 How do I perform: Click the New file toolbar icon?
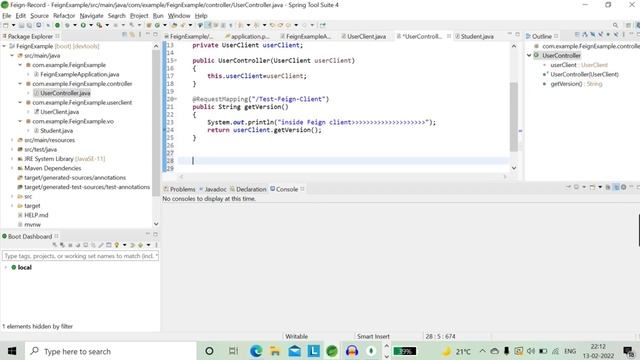pyautogui.click(x=6, y=25)
